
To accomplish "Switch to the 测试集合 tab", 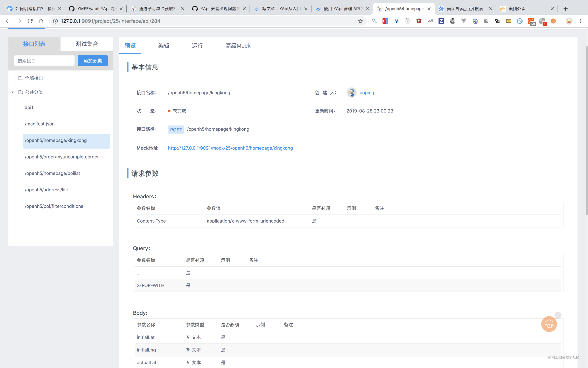I will [x=87, y=44].
